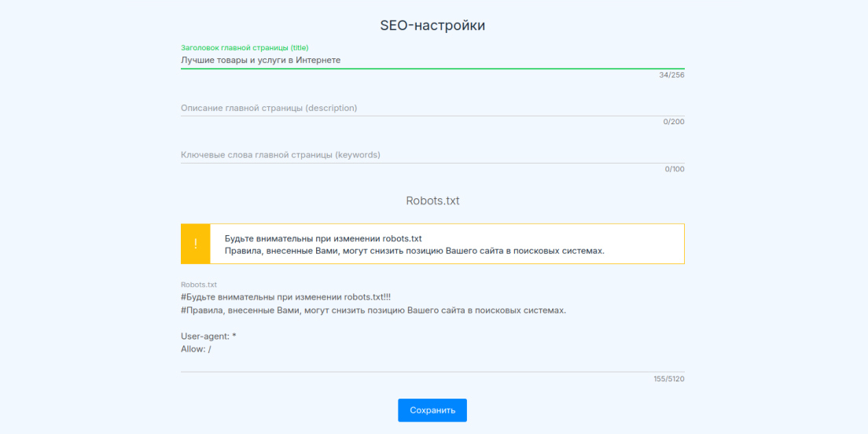Click the SEO-настройки page heading
Image resolution: width=868 pixels, height=434 pixels.
(x=432, y=25)
